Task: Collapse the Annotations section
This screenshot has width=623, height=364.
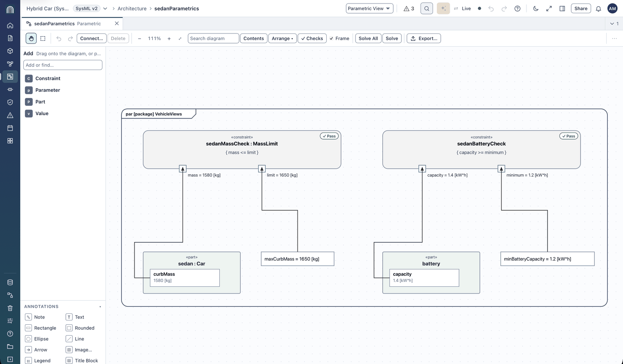Action: coord(100,306)
